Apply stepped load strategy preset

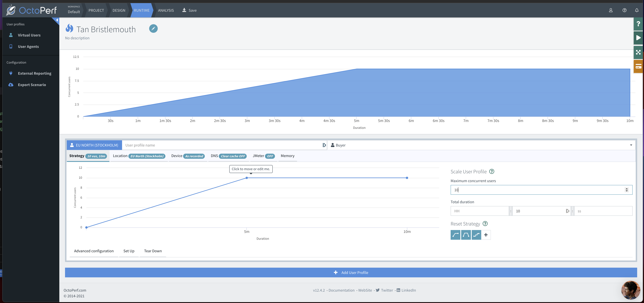[x=476, y=235]
